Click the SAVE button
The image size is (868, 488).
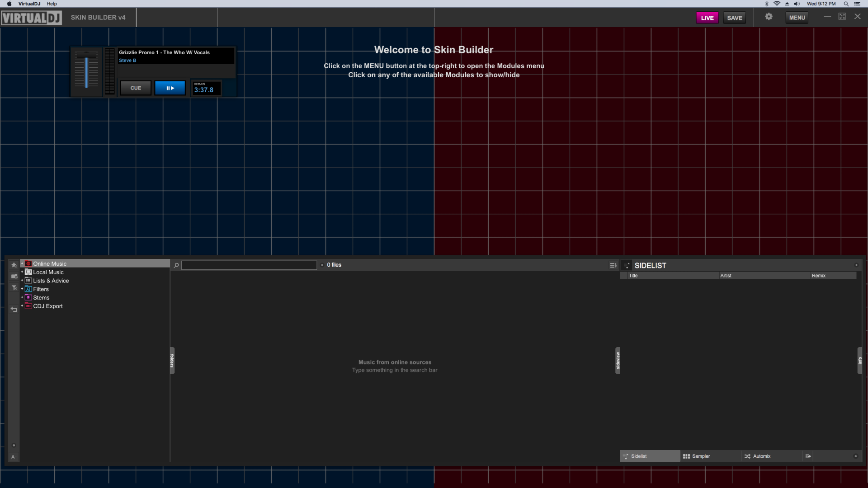click(735, 18)
